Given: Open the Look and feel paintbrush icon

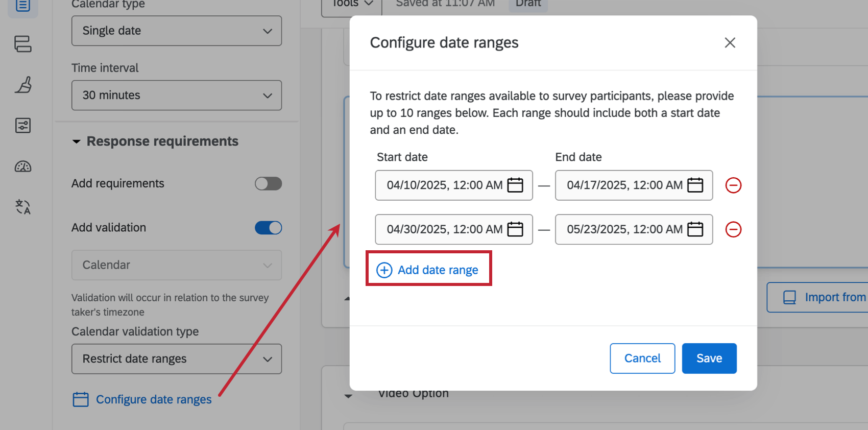Looking at the screenshot, I should 23,85.
